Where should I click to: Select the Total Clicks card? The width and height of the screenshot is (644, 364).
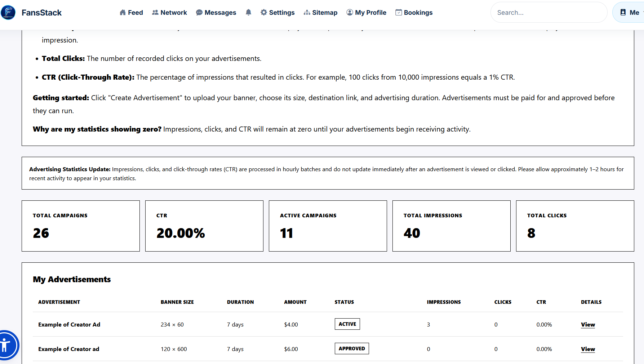(x=575, y=226)
